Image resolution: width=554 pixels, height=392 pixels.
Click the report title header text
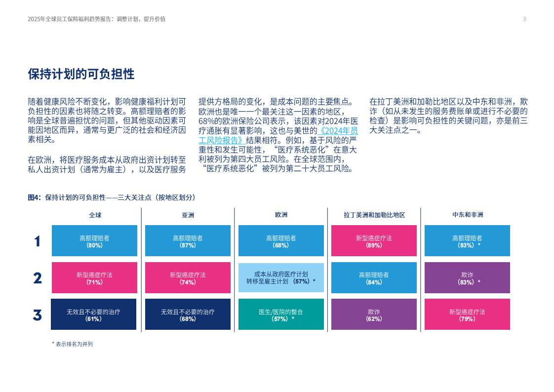tap(96, 19)
